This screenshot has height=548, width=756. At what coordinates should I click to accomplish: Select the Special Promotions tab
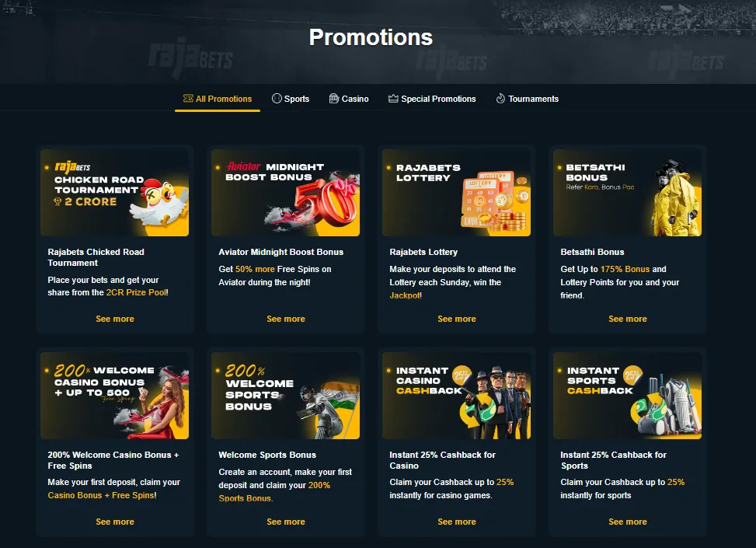tap(432, 99)
